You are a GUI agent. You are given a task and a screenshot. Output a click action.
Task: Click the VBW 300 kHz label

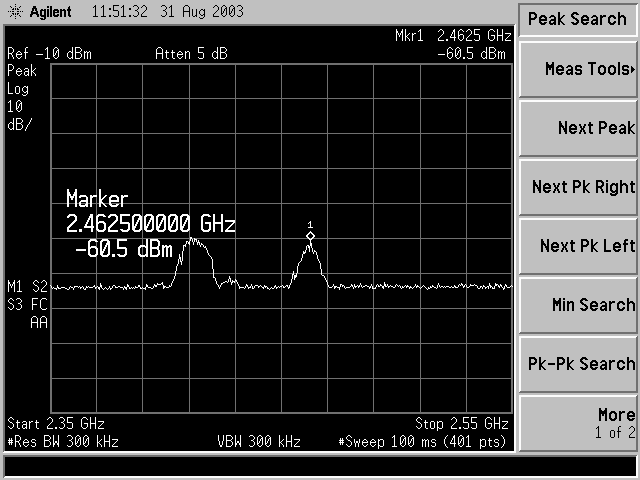(259, 442)
